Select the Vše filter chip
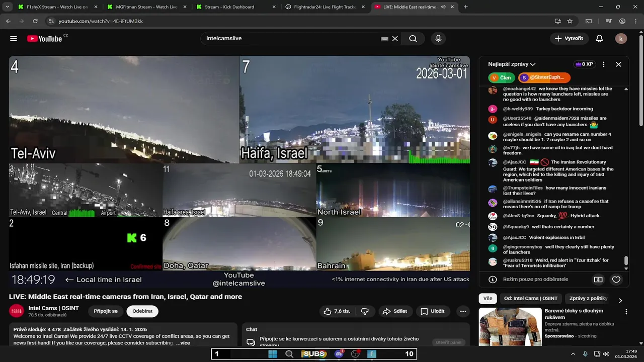 [x=488, y=298]
